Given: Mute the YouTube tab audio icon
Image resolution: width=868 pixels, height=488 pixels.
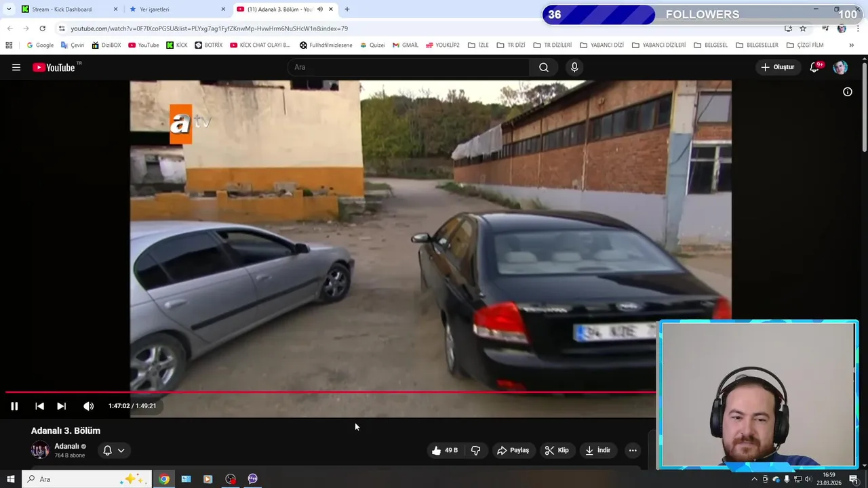Looking at the screenshot, I should pyautogui.click(x=320, y=9).
